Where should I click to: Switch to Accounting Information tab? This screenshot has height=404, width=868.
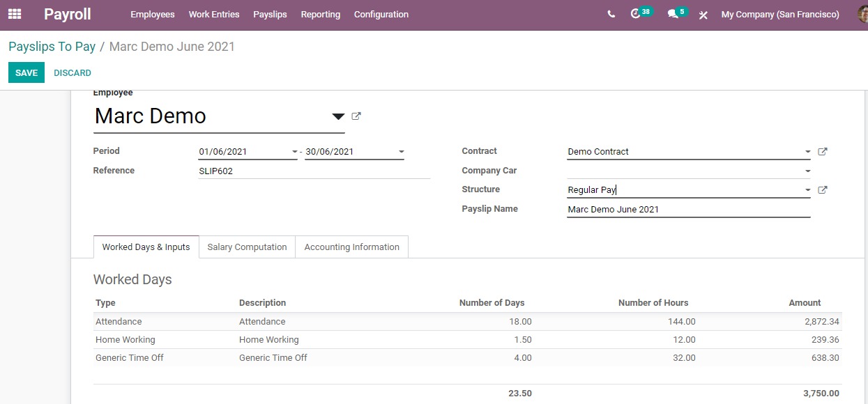pos(352,247)
